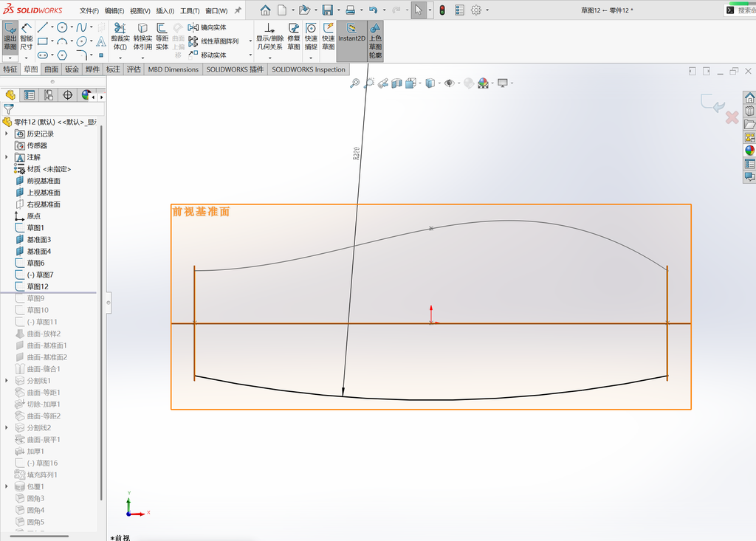Open File Explorer tab in task pane
The image size is (756, 541).
pos(749,125)
